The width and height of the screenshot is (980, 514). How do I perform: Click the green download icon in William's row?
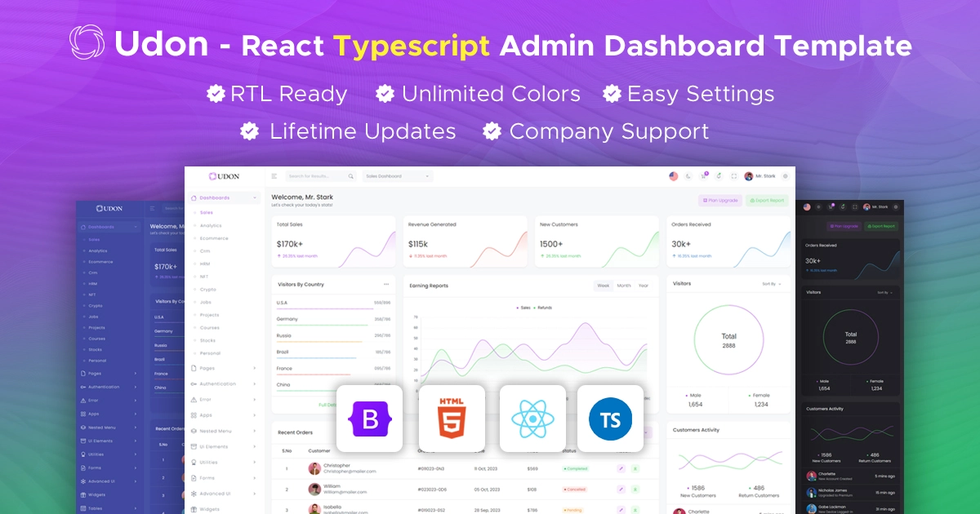point(635,490)
